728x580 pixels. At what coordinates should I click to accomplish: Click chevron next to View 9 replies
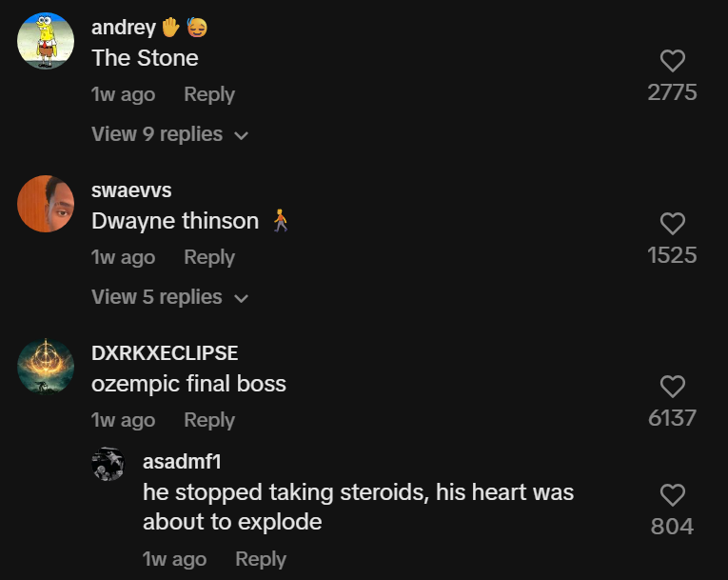(x=242, y=135)
